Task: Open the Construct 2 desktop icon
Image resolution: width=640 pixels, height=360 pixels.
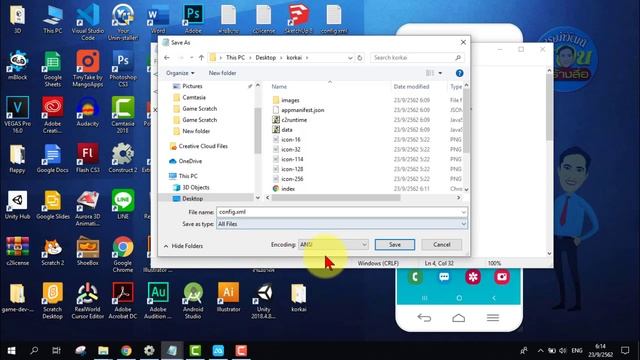Action: tap(122, 158)
